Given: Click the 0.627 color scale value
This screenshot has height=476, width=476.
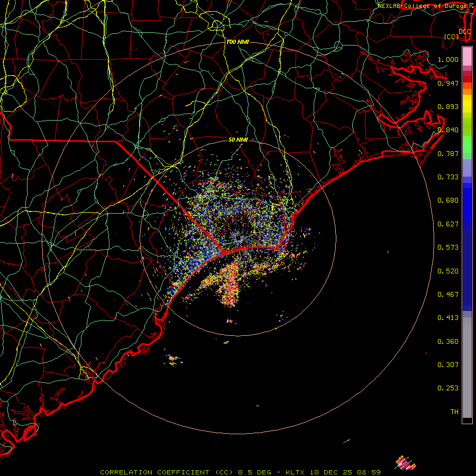Looking at the screenshot, I should tap(448, 224).
